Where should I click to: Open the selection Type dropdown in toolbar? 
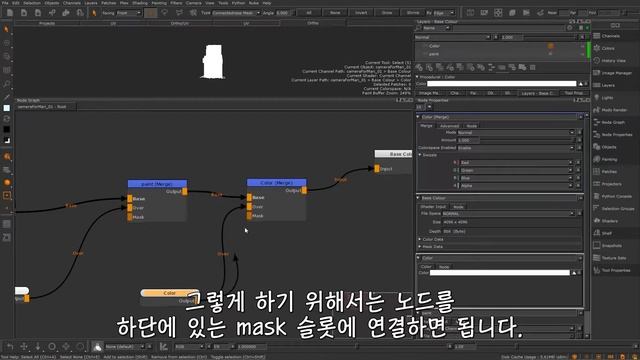[x=236, y=13]
